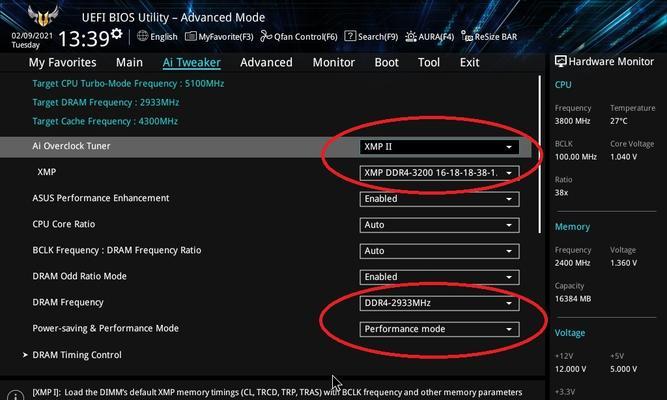This screenshot has width=667, height=400.
Task: Click CPU heading in Hardware Monitor
Action: tap(563, 85)
